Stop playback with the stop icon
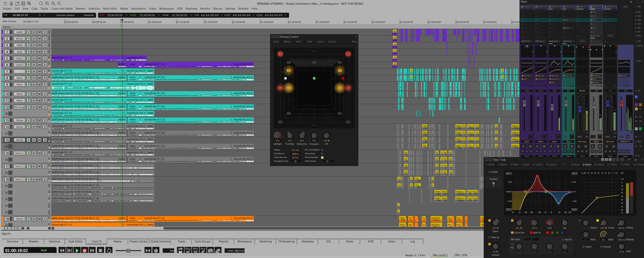Image resolution: width=644 pixels, height=258 pixels. pos(100,250)
